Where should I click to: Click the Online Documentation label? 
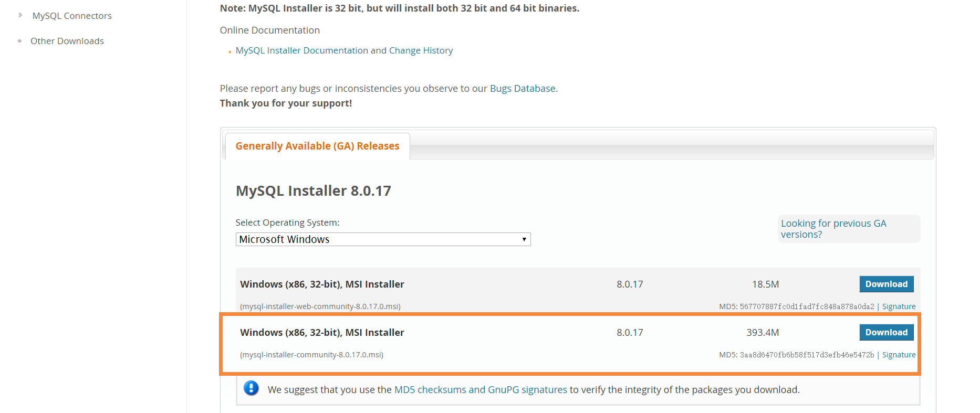pos(269,30)
